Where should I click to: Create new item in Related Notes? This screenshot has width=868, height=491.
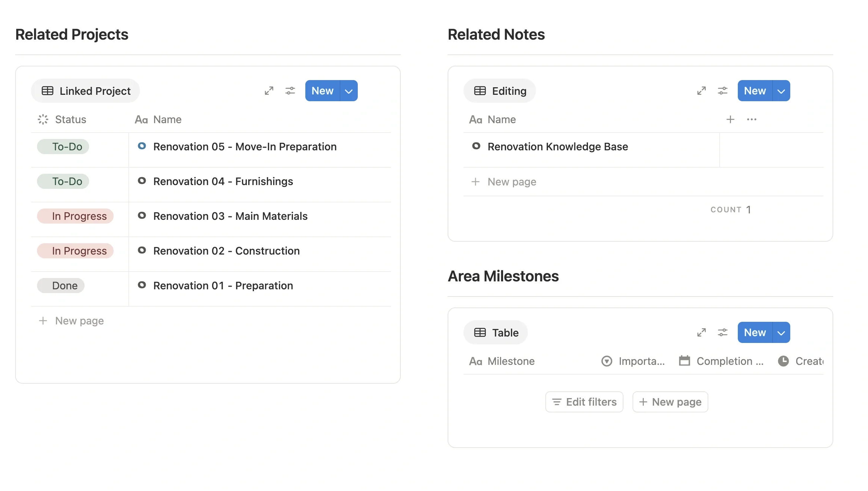[755, 91]
